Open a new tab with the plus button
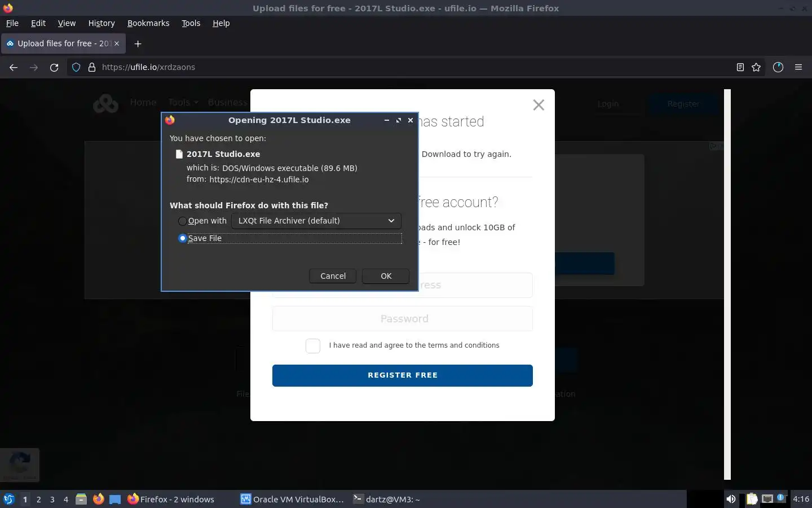Viewport: 812px width, 508px height. (x=138, y=43)
